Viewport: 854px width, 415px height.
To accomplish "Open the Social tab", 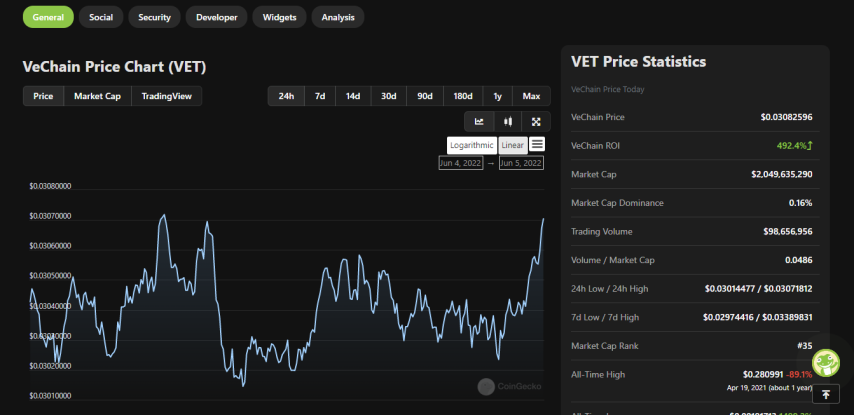I will (101, 17).
